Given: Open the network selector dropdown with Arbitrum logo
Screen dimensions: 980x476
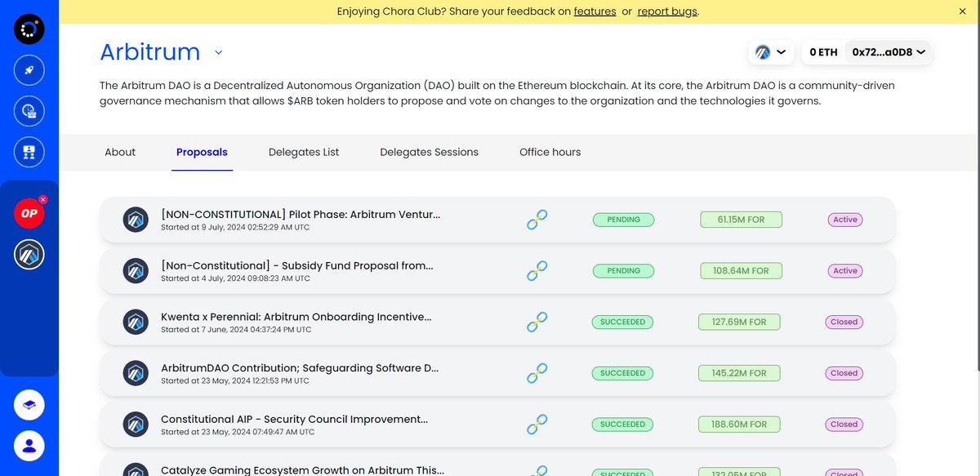Looking at the screenshot, I should [771, 52].
